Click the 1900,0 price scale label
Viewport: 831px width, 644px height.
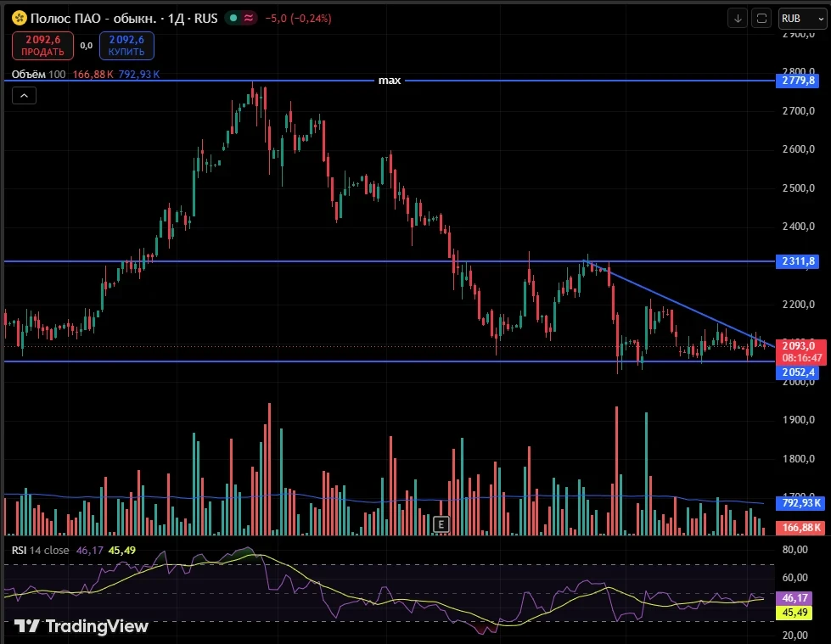tap(799, 420)
